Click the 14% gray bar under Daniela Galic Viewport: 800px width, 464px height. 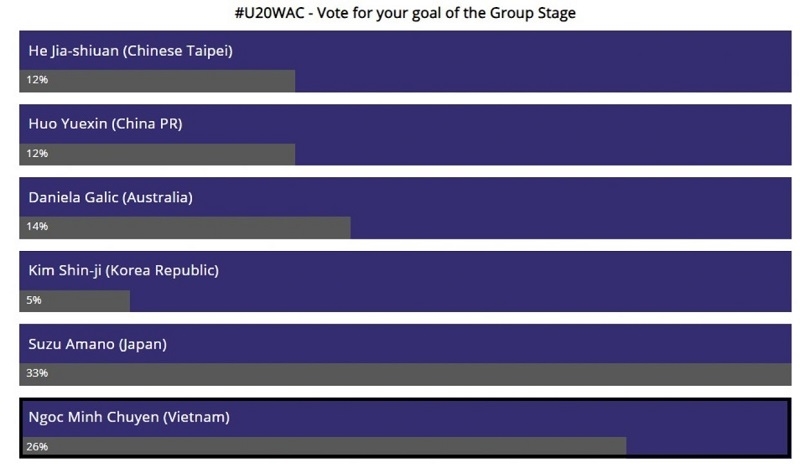185,228
